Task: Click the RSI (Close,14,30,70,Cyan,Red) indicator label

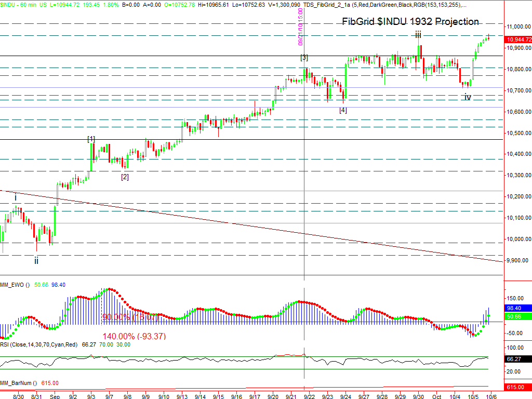Action: click(39, 343)
